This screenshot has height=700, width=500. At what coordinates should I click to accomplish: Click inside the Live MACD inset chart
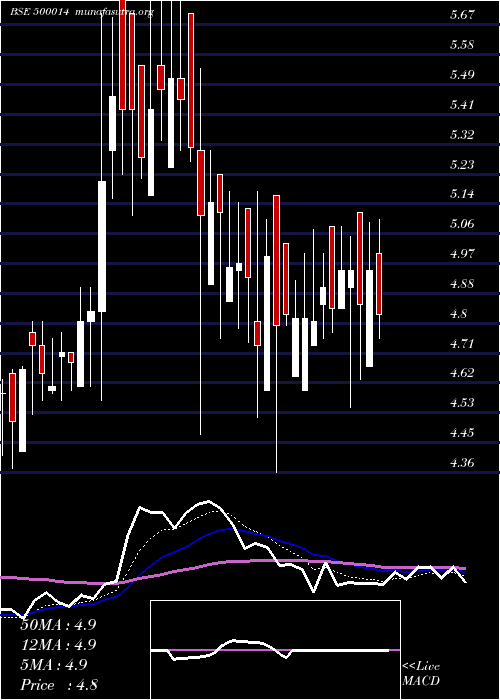click(x=275, y=650)
